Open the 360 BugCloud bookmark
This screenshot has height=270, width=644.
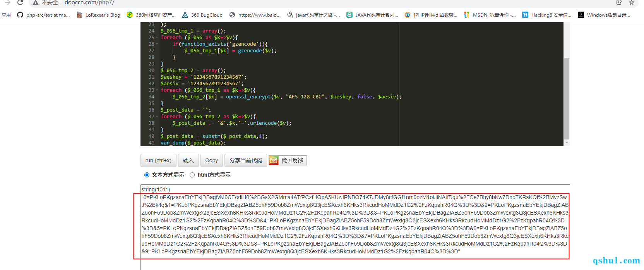tap(202, 15)
